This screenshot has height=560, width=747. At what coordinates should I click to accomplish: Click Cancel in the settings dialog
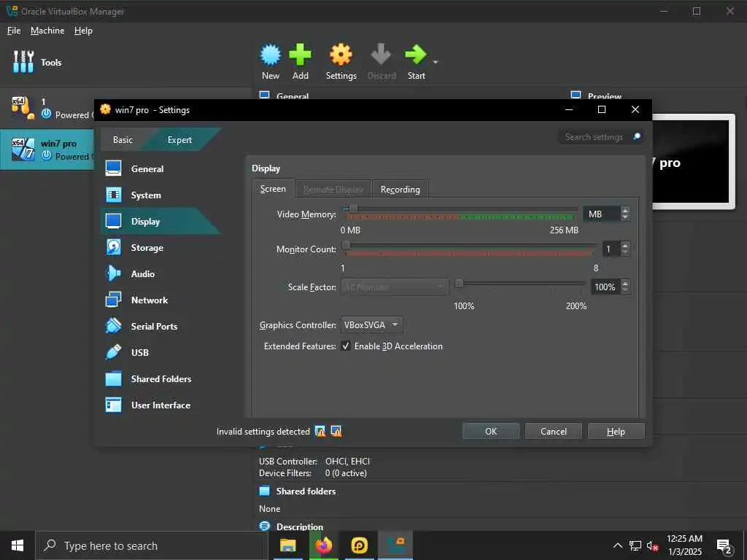tap(553, 432)
